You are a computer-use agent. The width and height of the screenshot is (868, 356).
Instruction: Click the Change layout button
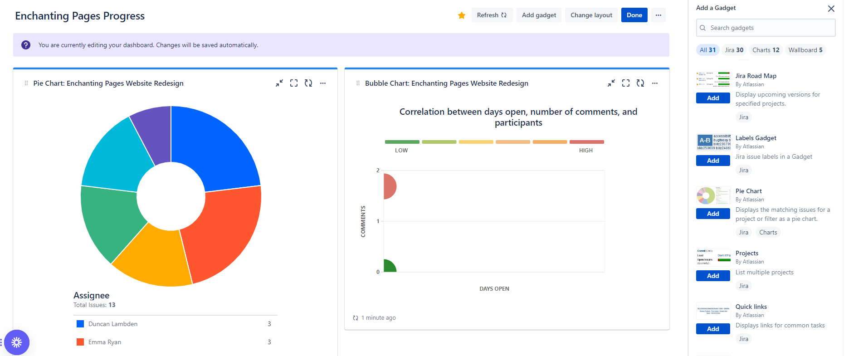point(591,15)
